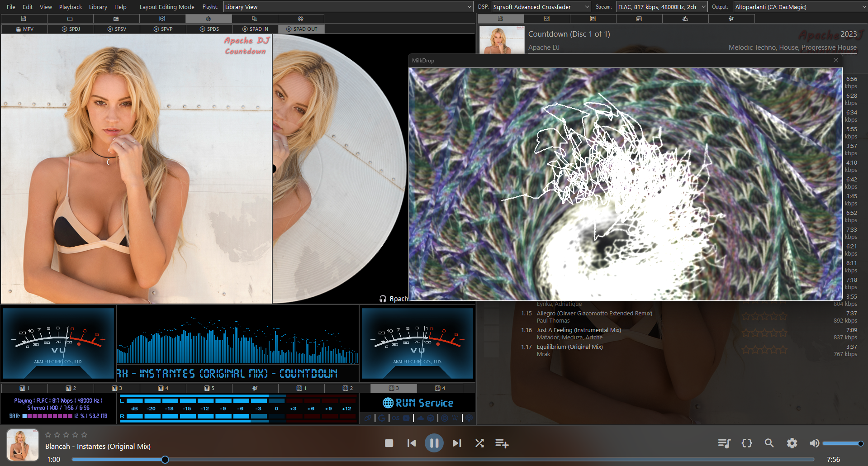
Task: Close the MilkDrop visualizer window
Action: [836, 60]
